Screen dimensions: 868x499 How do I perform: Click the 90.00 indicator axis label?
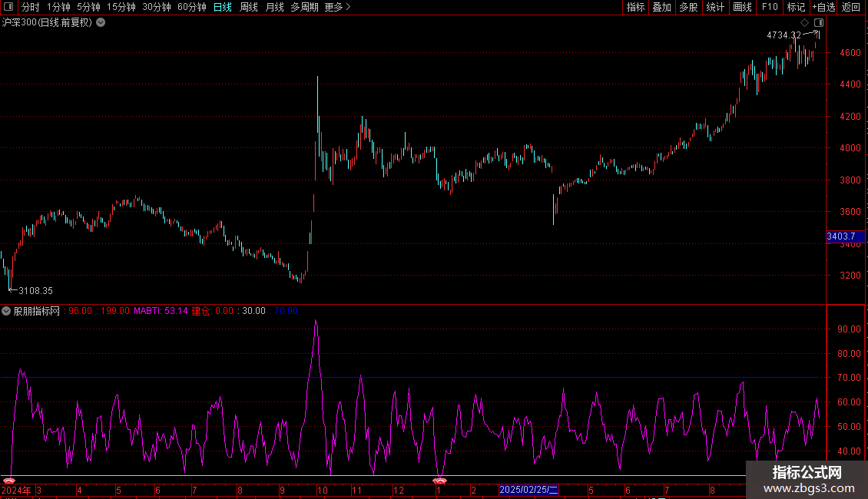[849, 329]
